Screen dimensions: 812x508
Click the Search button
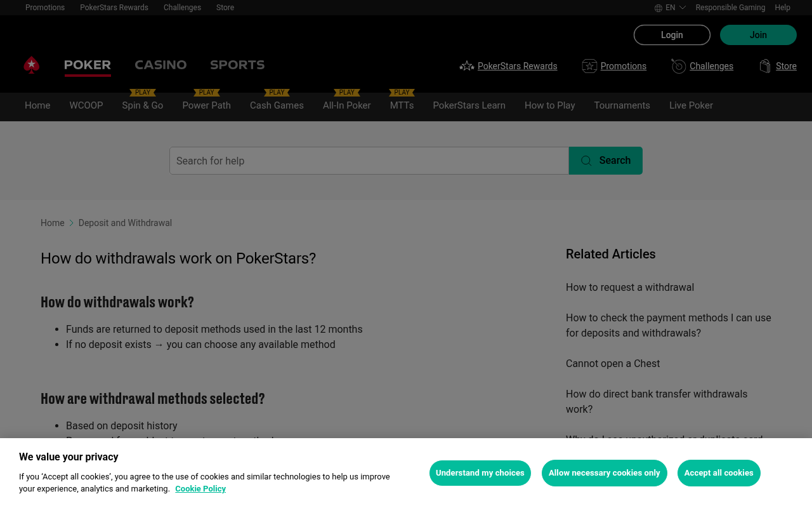click(606, 161)
